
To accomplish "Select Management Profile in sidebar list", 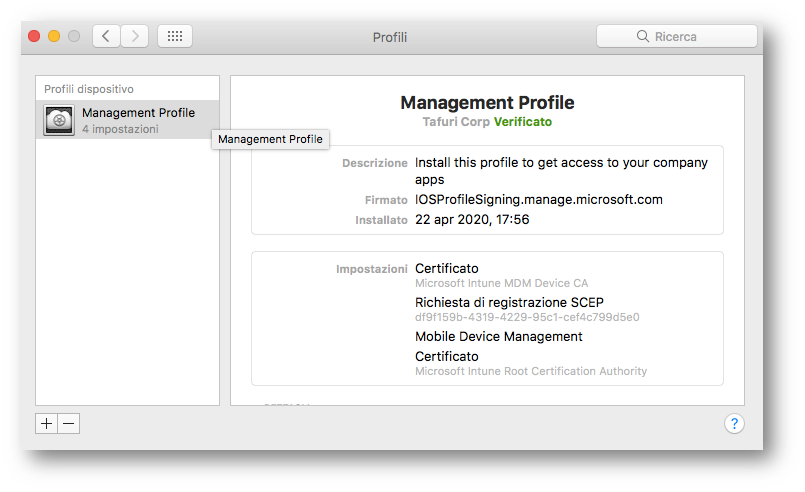I will [x=127, y=120].
